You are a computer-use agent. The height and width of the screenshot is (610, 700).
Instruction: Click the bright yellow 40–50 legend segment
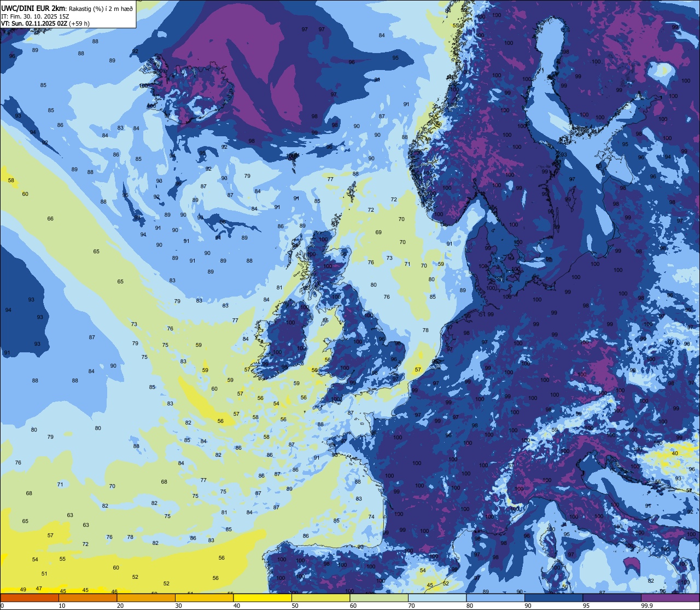pyautogui.click(x=262, y=597)
